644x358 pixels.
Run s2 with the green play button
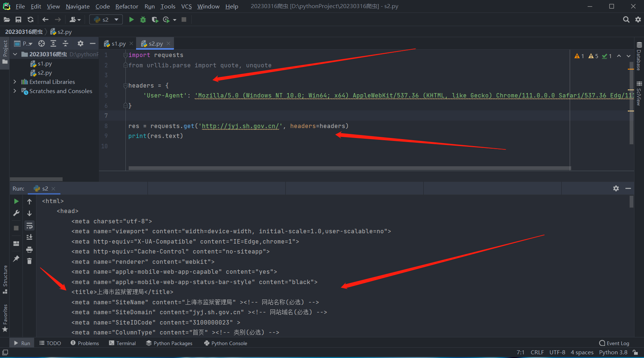[131, 20]
